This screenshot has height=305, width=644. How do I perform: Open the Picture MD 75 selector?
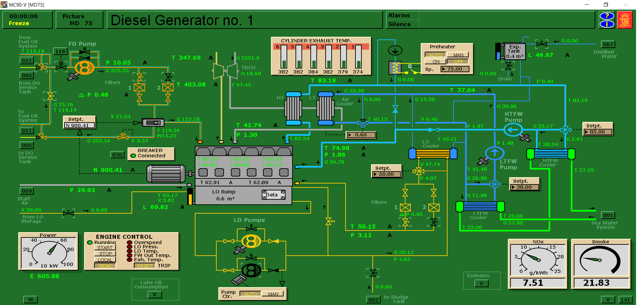(x=80, y=20)
